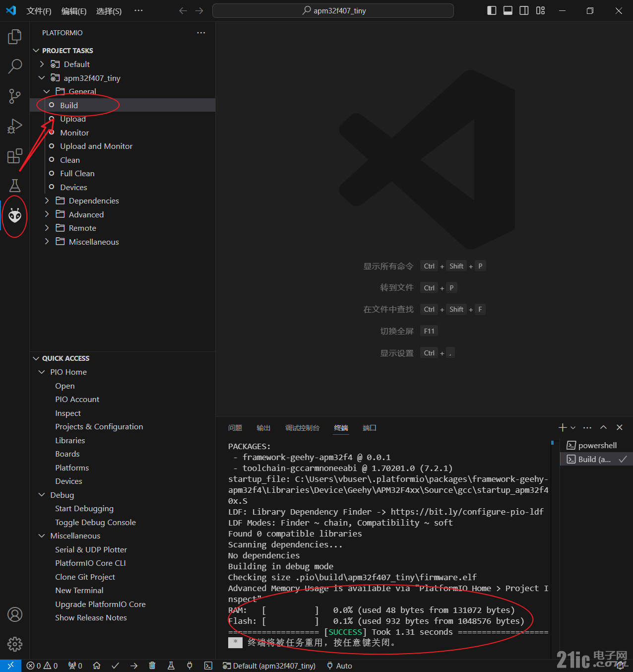Toggle the primary side bar layout icon
The image size is (633, 672).
492,10
